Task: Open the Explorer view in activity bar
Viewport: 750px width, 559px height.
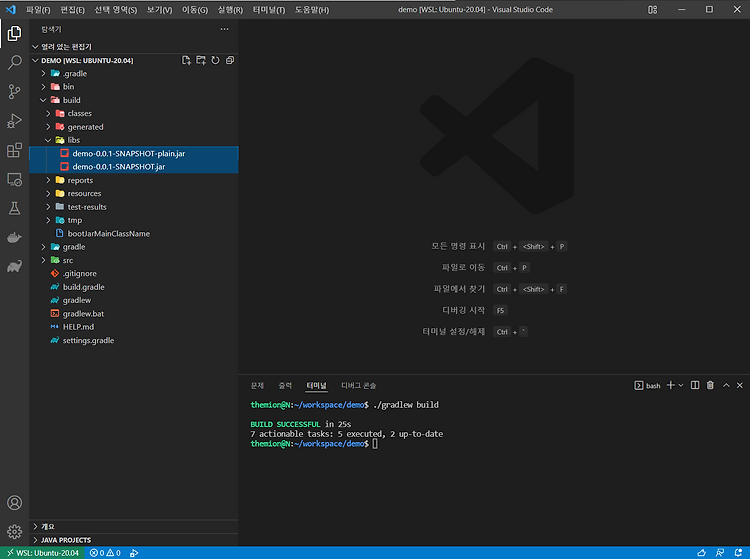Action: (x=14, y=33)
